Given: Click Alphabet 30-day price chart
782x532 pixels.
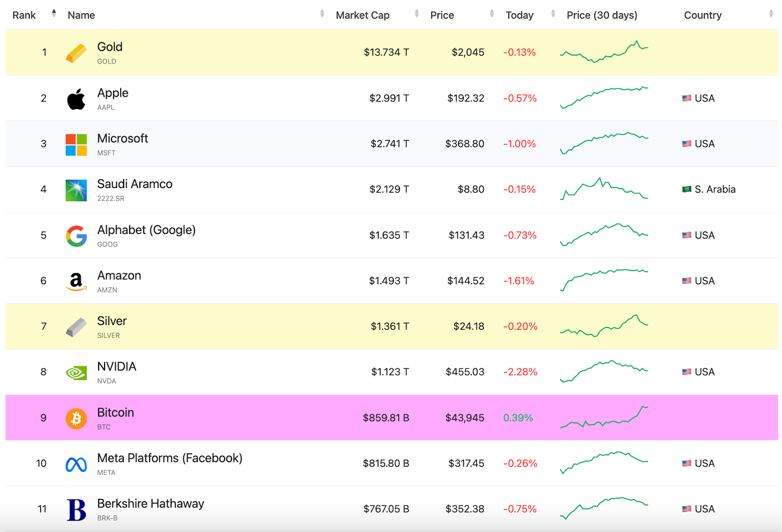Looking at the screenshot, I should click(x=604, y=234).
